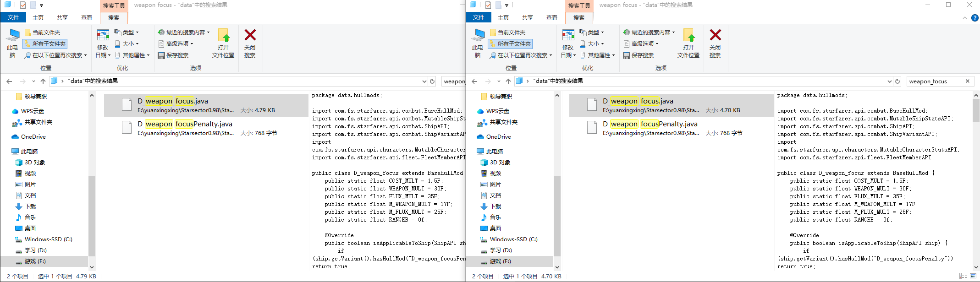Open File tab in left window
The image size is (980, 282).
13,17
